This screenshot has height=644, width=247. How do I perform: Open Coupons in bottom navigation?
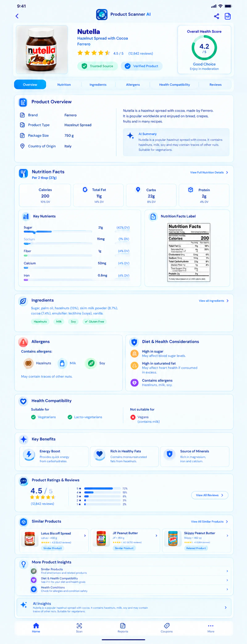pos(167,628)
